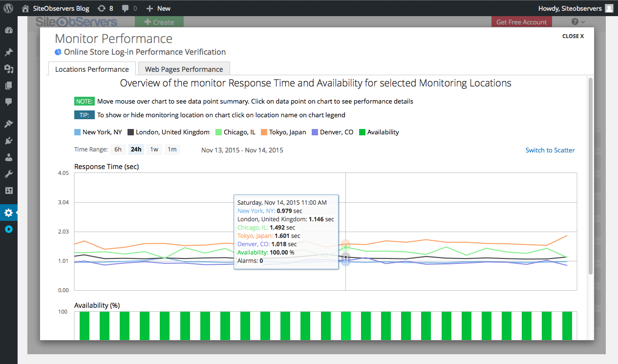The height and width of the screenshot is (364, 618).
Task: Switch to Web Pages Performance tab
Action: tap(184, 69)
